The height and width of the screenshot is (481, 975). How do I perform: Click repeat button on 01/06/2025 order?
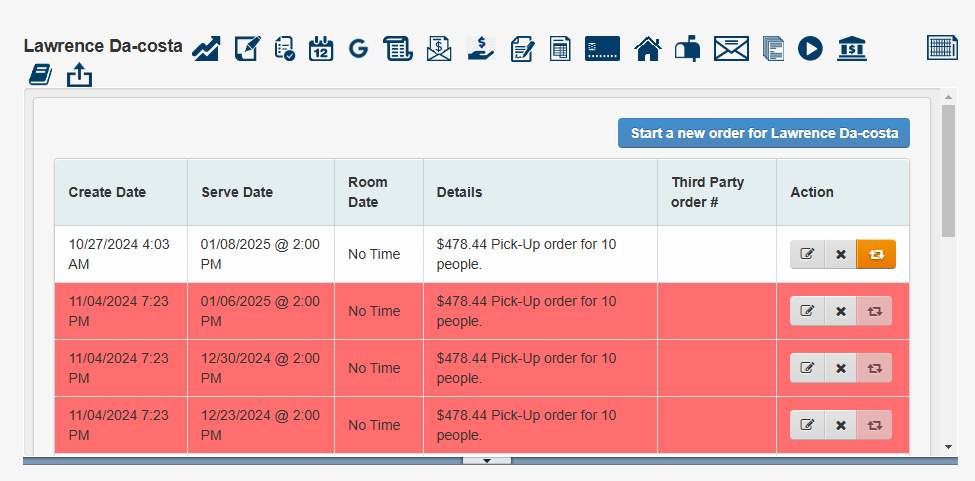click(874, 311)
